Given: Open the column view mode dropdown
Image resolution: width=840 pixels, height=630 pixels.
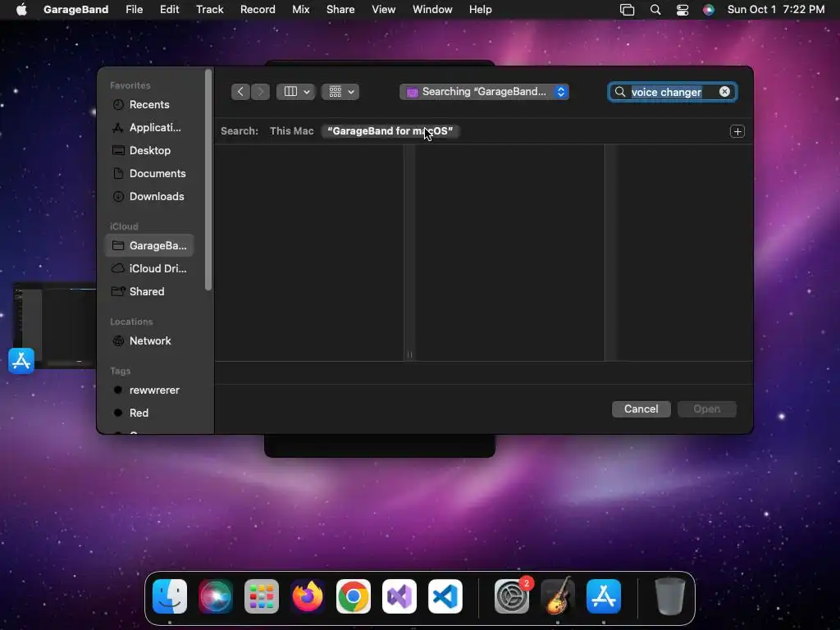Looking at the screenshot, I should (x=295, y=92).
